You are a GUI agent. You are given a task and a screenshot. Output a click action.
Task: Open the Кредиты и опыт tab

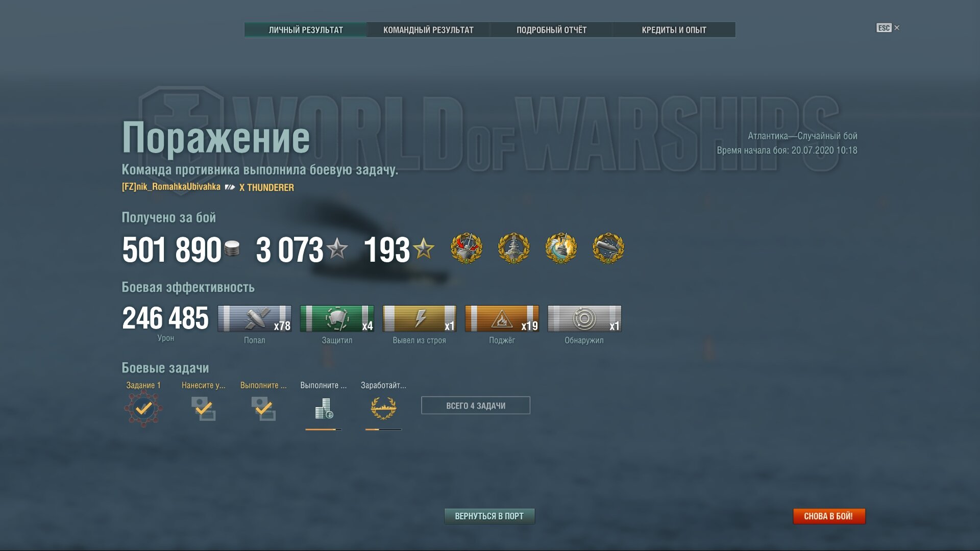tap(674, 30)
